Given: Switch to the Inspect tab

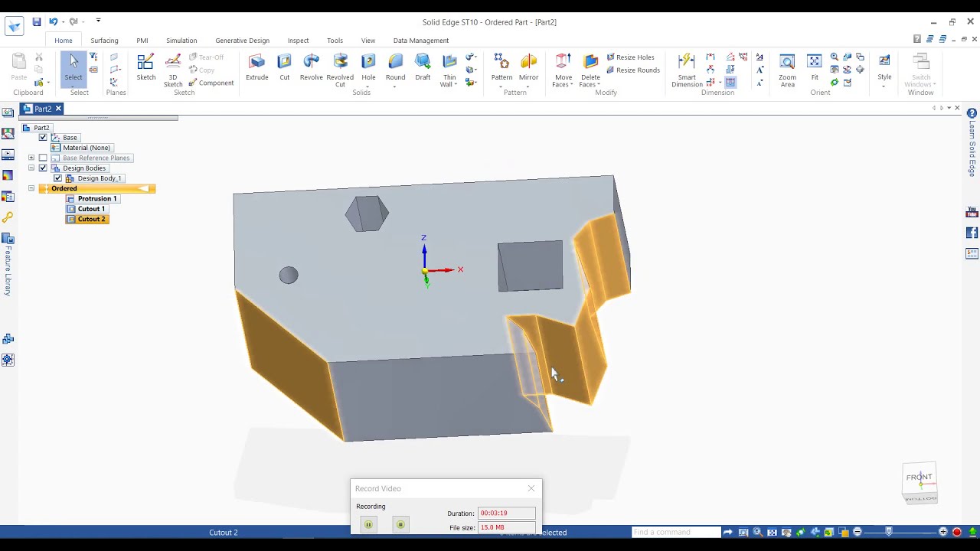Looking at the screenshot, I should pyautogui.click(x=298, y=41).
